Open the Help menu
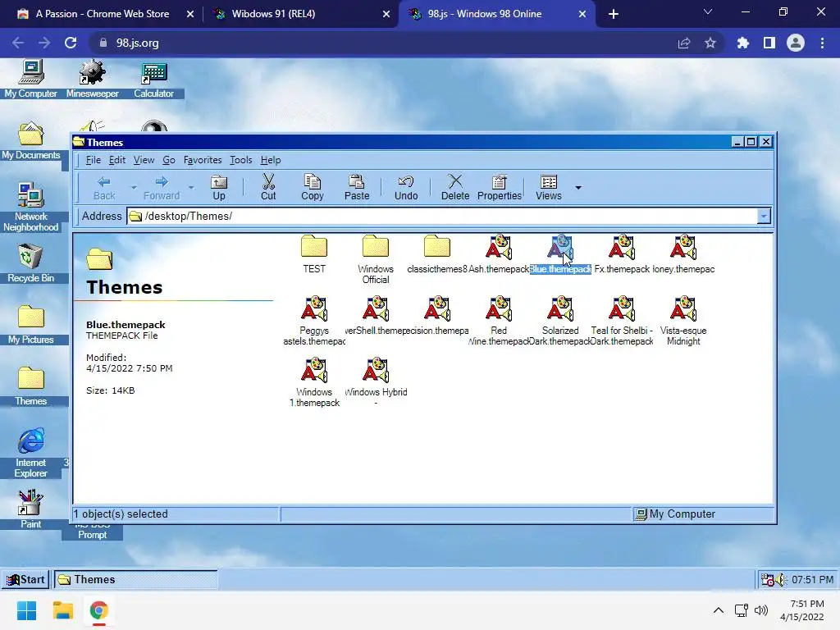 pyautogui.click(x=271, y=160)
